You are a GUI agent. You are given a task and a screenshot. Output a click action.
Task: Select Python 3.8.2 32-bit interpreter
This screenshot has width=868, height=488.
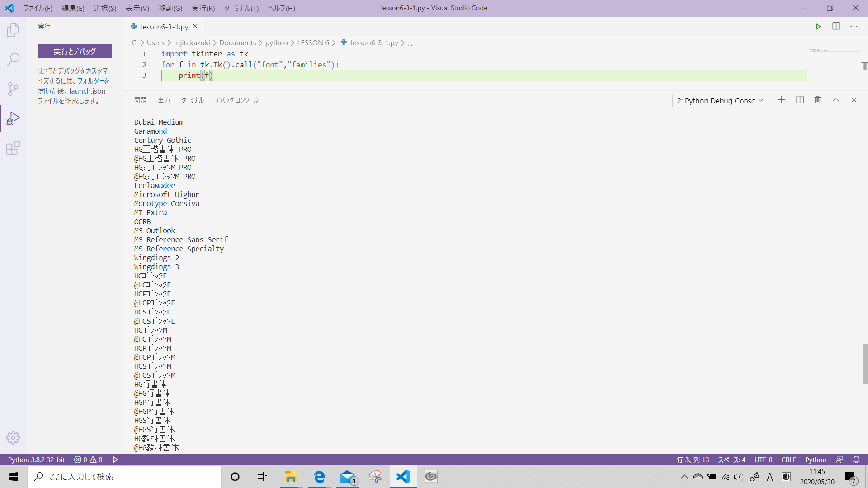36,460
